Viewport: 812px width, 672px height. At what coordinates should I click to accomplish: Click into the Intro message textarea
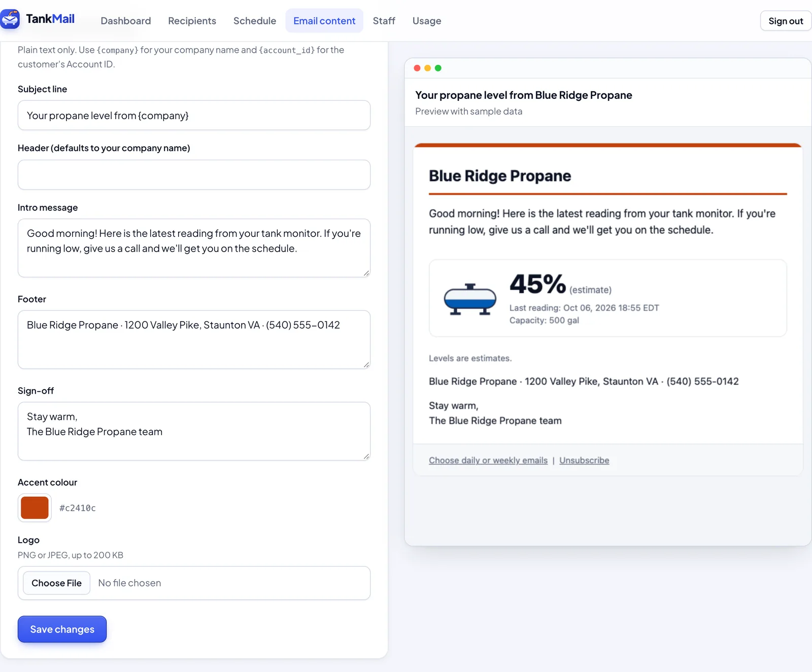pos(194,248)
